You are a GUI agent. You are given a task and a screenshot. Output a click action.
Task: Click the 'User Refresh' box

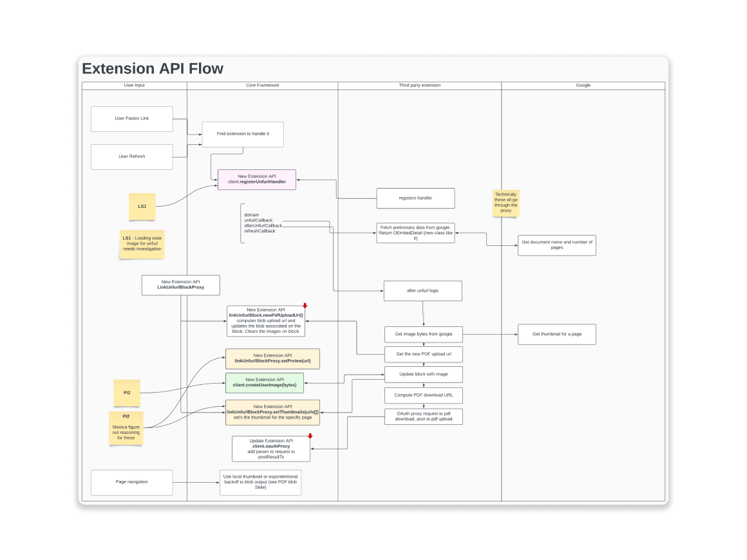point(132,156)
